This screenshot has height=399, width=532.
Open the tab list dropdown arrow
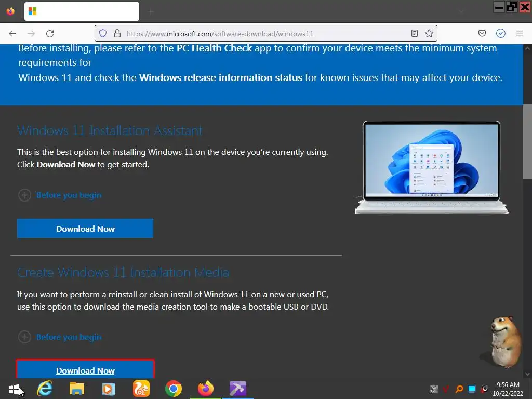point(461,12)
